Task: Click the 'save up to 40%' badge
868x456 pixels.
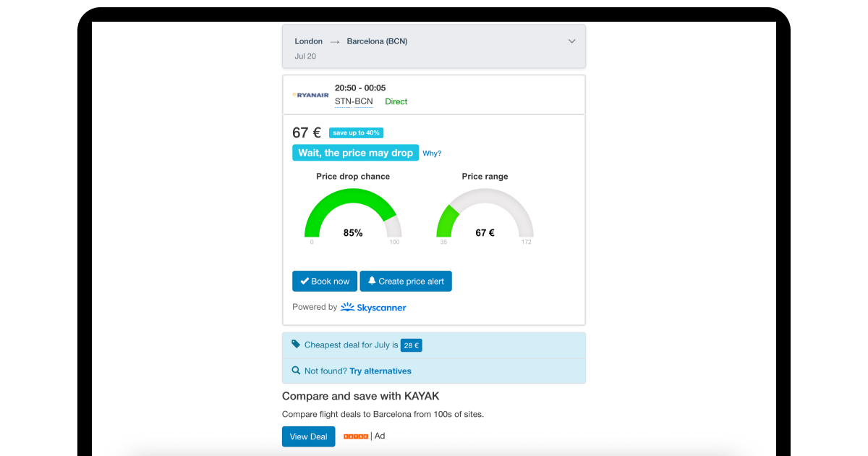Action: (x=356, y=133)
